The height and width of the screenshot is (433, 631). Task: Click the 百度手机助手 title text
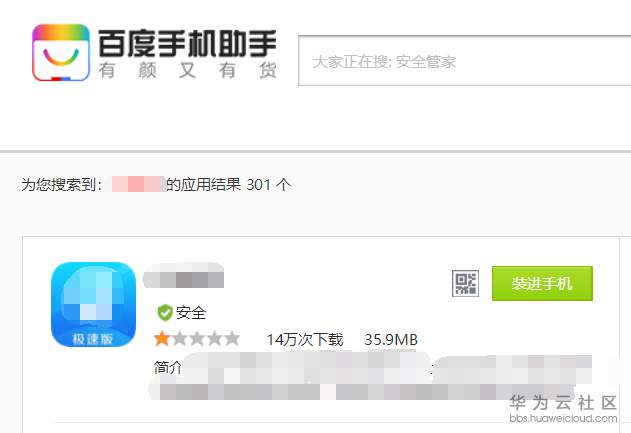187,43
